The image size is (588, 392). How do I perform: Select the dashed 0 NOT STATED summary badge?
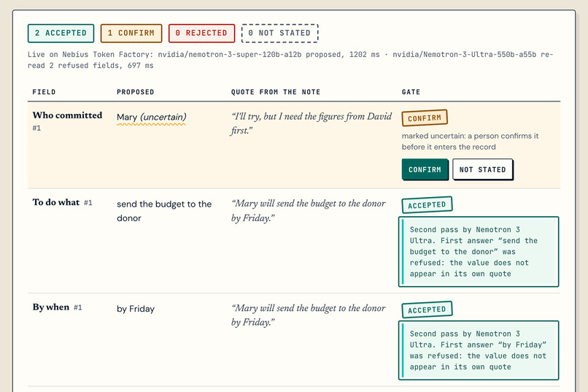(x=279, y=33)
